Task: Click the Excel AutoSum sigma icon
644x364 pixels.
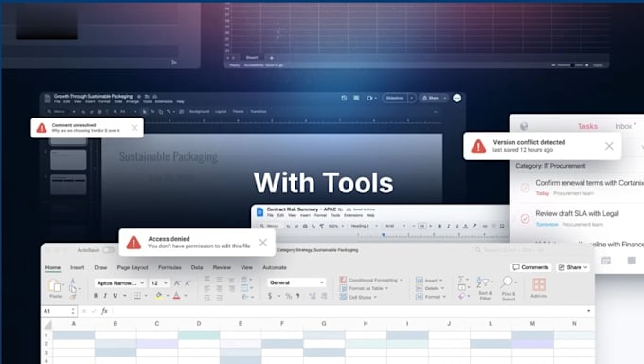Action: (461, 280)
